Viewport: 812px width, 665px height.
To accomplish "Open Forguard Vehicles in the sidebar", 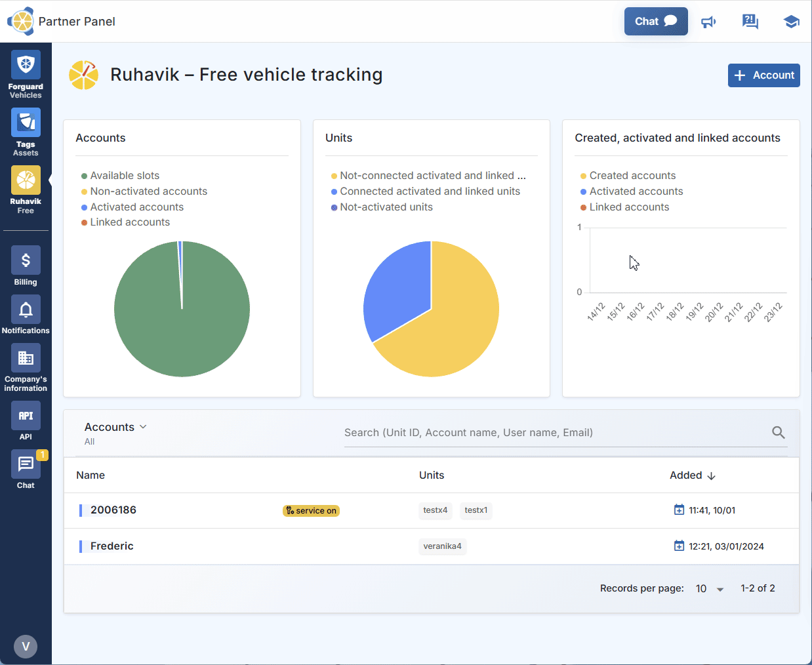I will pos(26,74).
